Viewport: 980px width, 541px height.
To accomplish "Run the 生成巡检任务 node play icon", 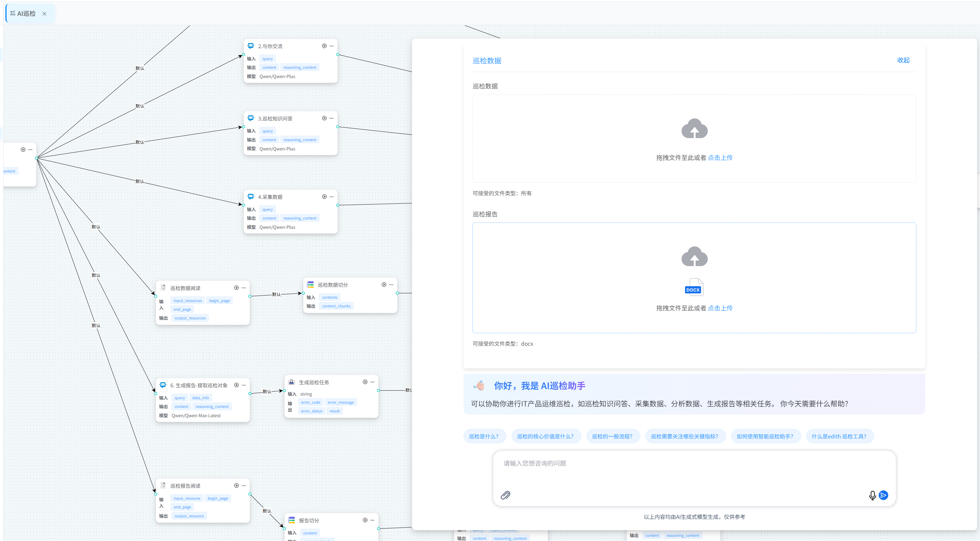I will 365,382.
